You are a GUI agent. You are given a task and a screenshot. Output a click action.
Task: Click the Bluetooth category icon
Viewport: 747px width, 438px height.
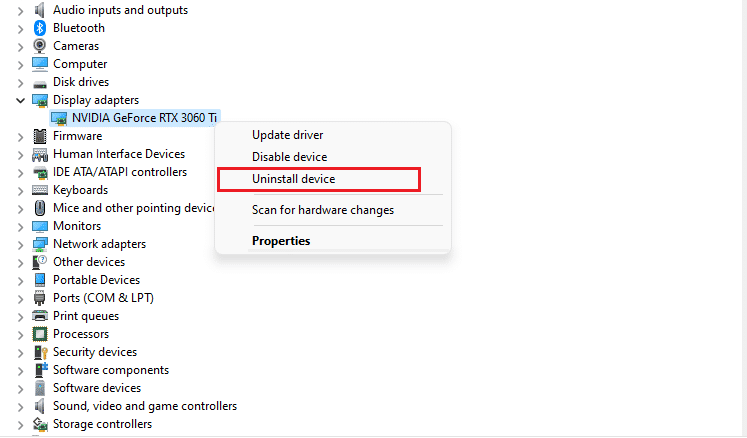(x=40, y=28)
